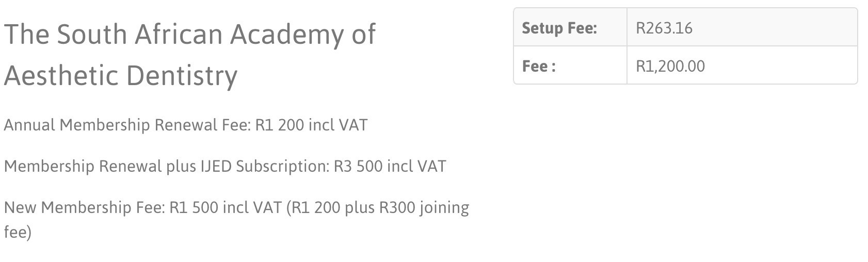The height and width of the screenshot is (262, 868).
Task: Click the word "Dentistry" in the heading
Action: pos(182,76)
